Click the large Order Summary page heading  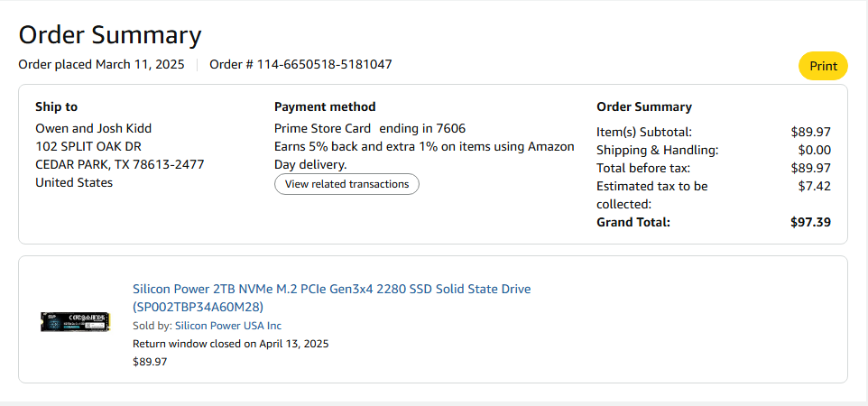109,34
